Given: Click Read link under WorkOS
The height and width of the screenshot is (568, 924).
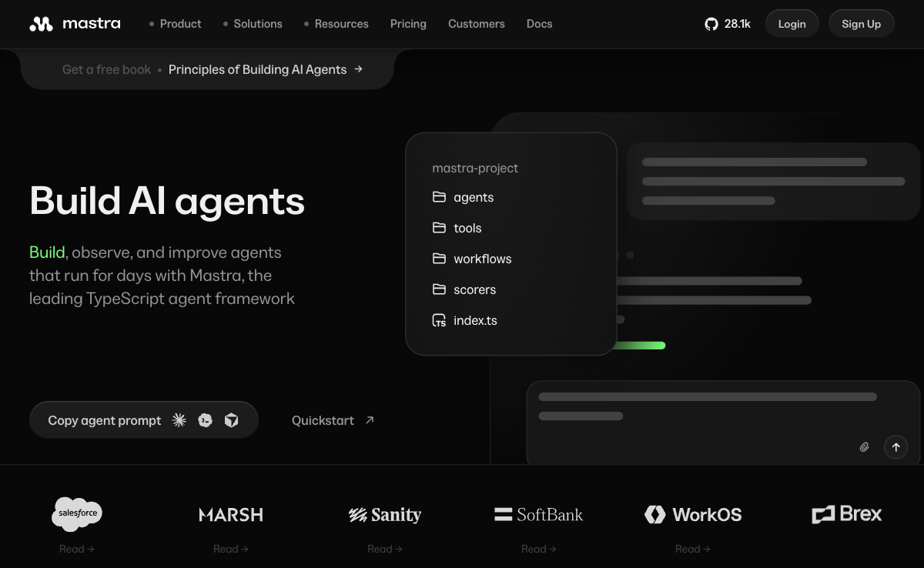Looking at the screenshot, I should click(x=693, y=549).
